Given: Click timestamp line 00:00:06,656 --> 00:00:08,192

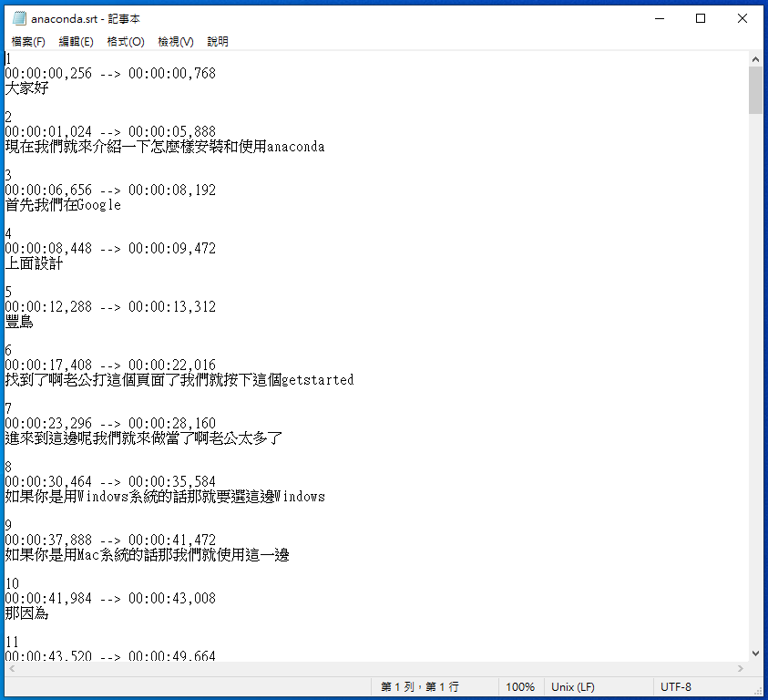Looking at the screenshot, I should click(110, 190).
